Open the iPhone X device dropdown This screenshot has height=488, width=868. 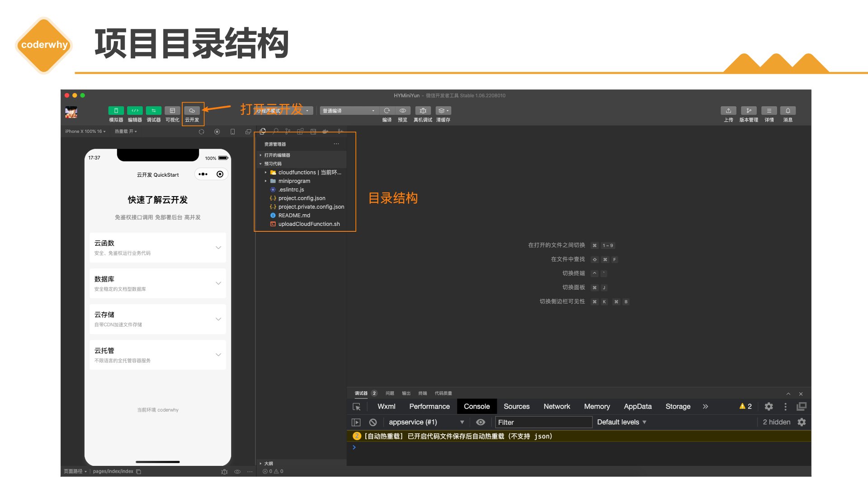point(85,131)
